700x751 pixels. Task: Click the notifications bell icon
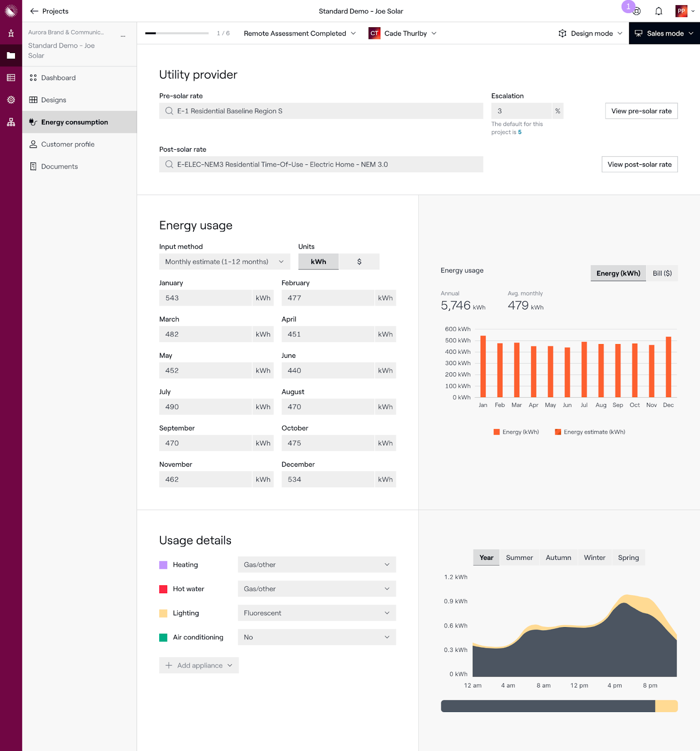pos(659,11)
